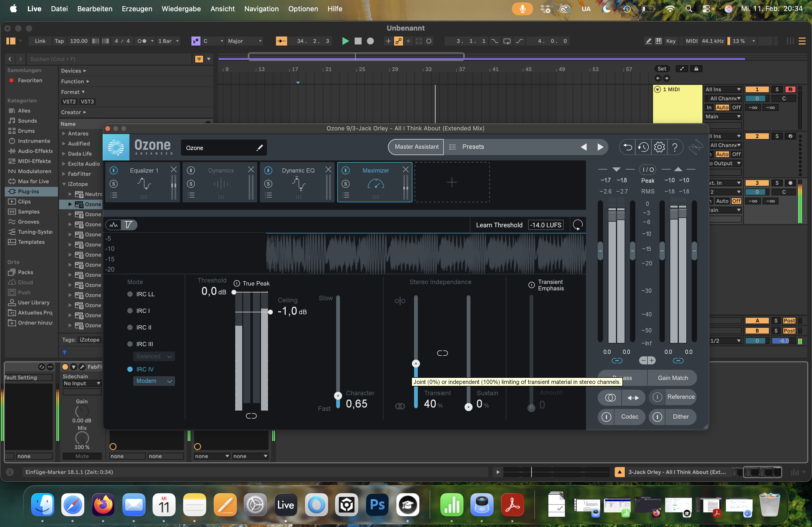Click the Character slider handle

point(338,396)
